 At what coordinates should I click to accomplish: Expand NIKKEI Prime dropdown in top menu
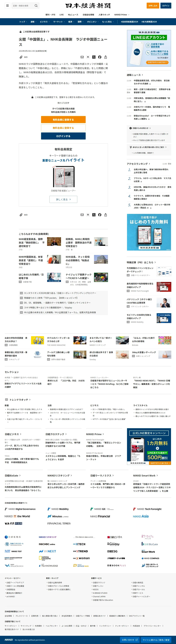coord(122,15)
